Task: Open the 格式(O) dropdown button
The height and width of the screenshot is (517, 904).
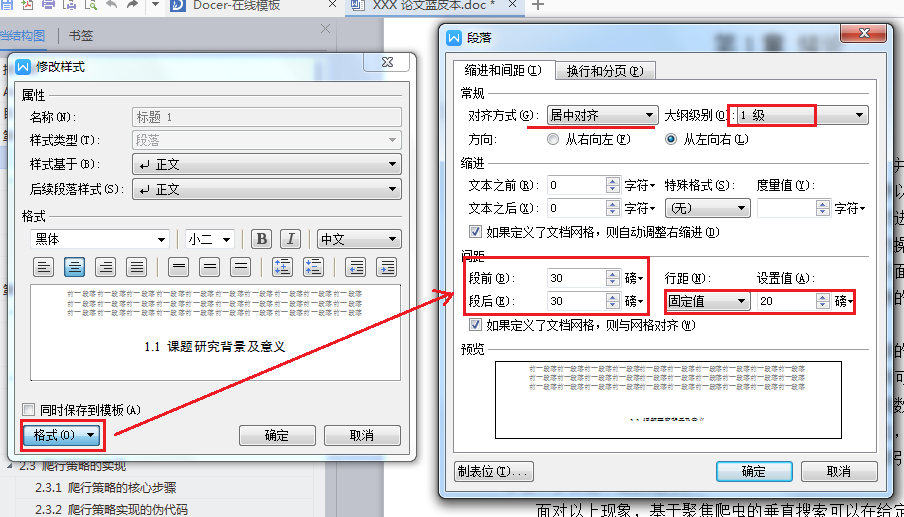Action: (62, 435)
